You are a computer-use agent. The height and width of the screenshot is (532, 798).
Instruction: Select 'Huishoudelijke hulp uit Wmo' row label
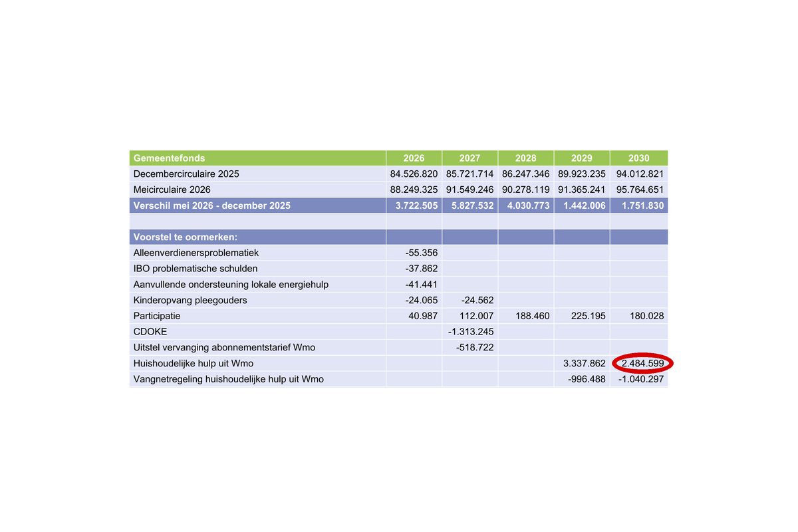pos(194,364)
